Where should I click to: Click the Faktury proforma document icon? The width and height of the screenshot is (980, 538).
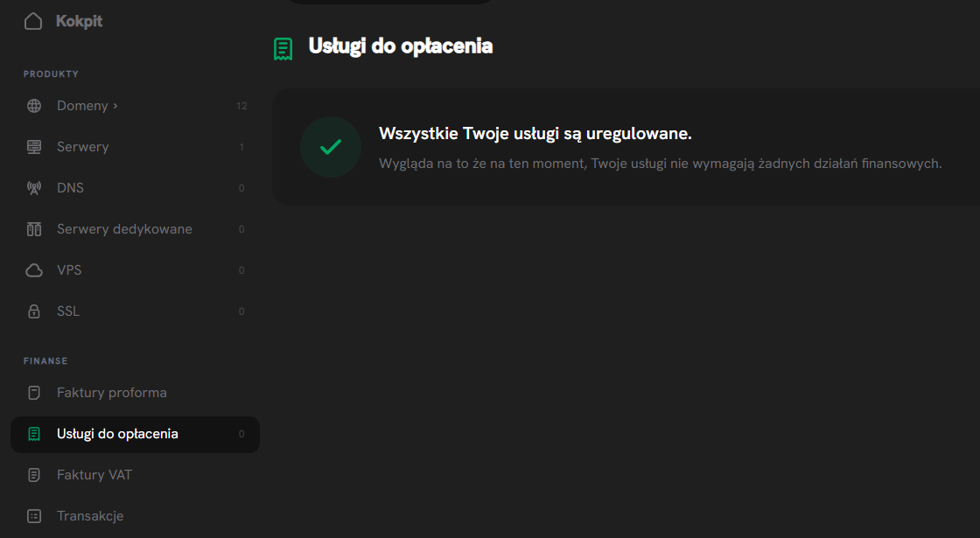pos(33,392)
